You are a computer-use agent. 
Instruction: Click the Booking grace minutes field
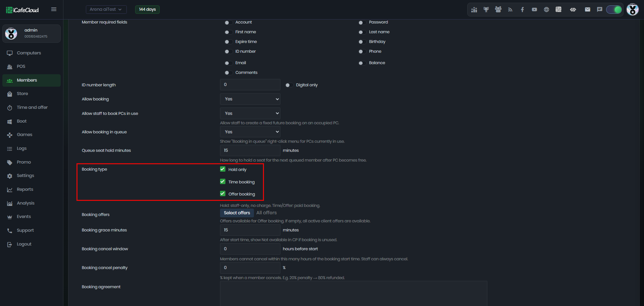click(250, 230)
